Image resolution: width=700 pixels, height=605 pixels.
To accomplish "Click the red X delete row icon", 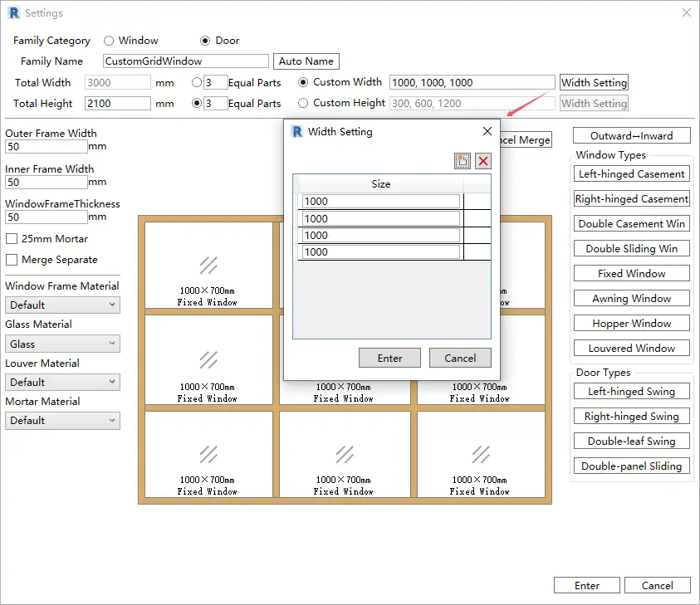I will coord(483,161).
